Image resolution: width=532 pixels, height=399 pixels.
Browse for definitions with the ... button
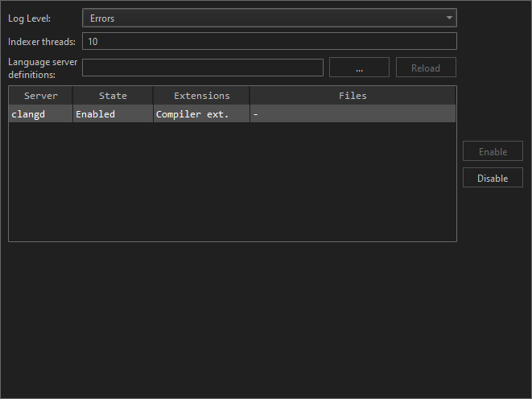tap(359, 68)
